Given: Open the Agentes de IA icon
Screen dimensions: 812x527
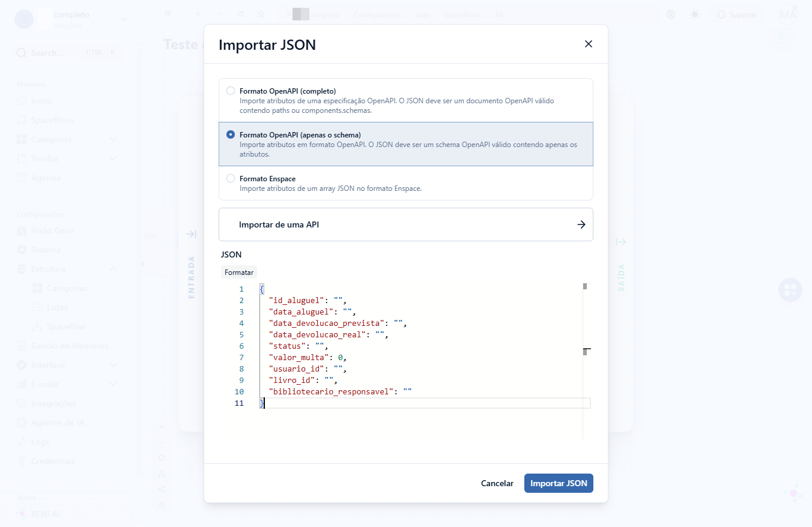Looking at the screenshot, I should 22,423.
